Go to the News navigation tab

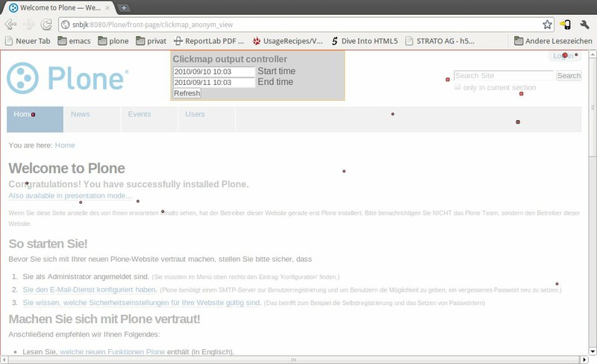coord(81,114)
